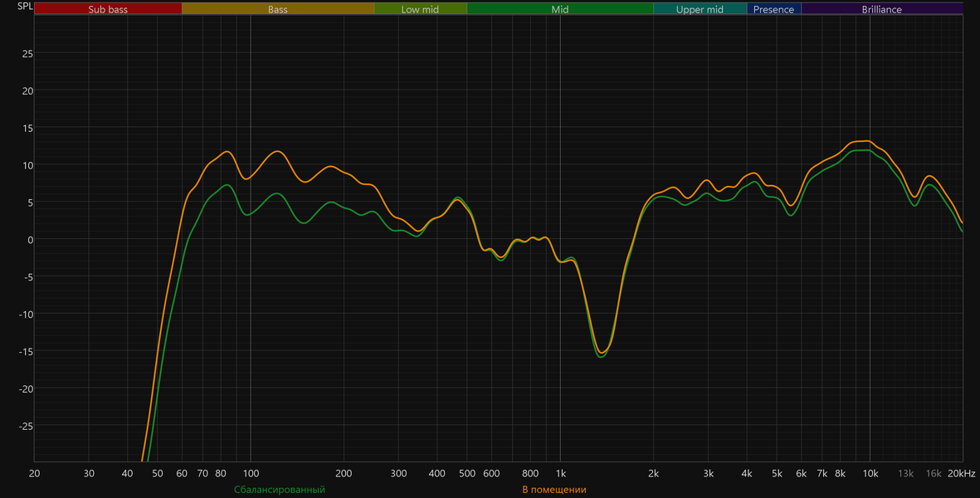This screenshot has height=498, width=980.
Task: Click the 20kHz frequency axis label
Action: pos(961,474)
